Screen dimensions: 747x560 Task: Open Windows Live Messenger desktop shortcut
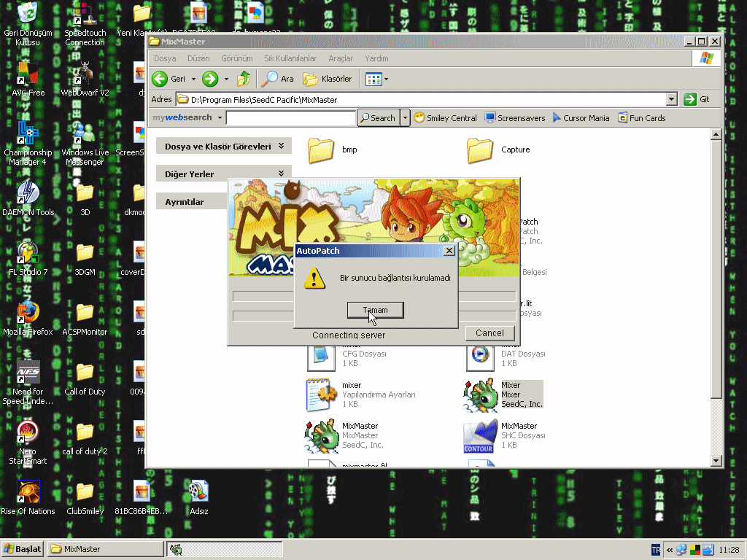tap(85, 144)
